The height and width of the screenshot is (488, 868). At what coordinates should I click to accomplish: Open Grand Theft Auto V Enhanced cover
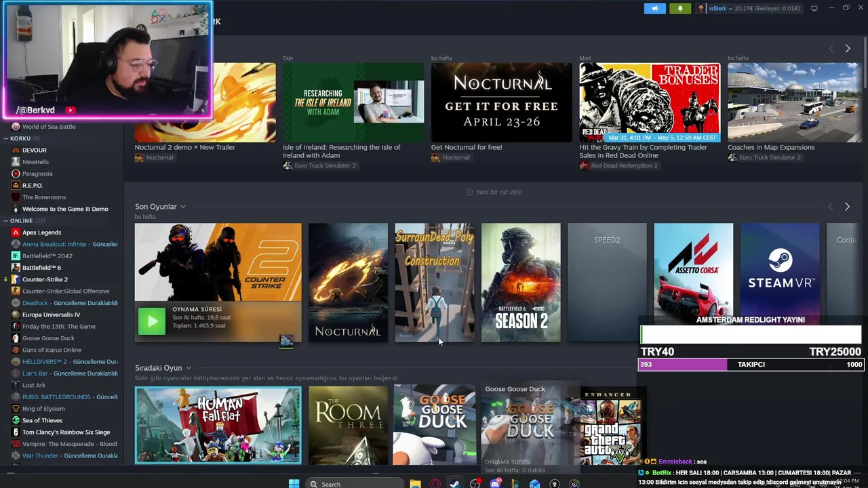609,427
